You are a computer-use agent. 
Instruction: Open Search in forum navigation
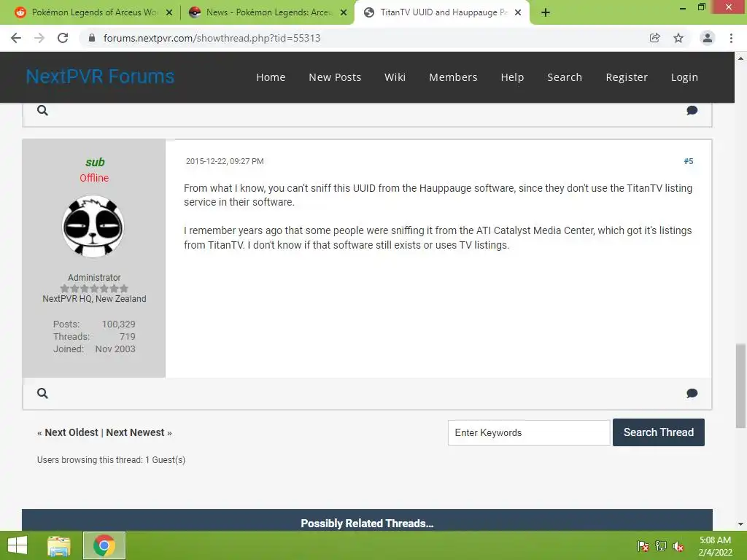point(565,77)
